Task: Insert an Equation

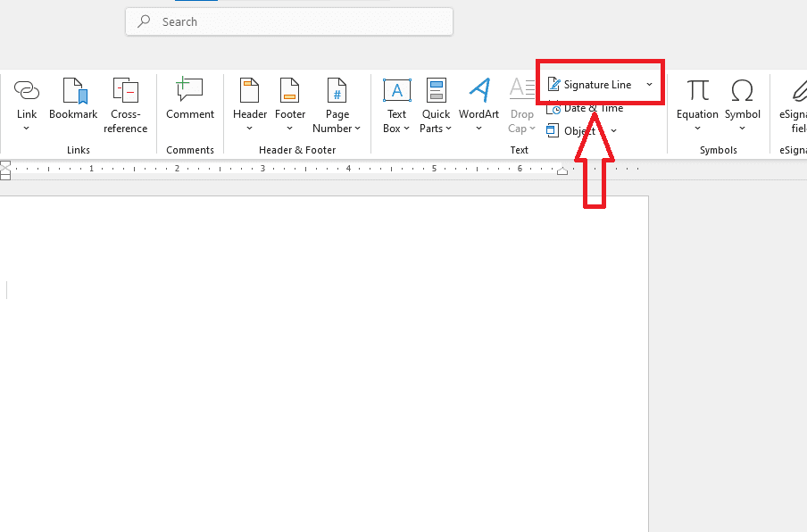Action: pos(697,105)
